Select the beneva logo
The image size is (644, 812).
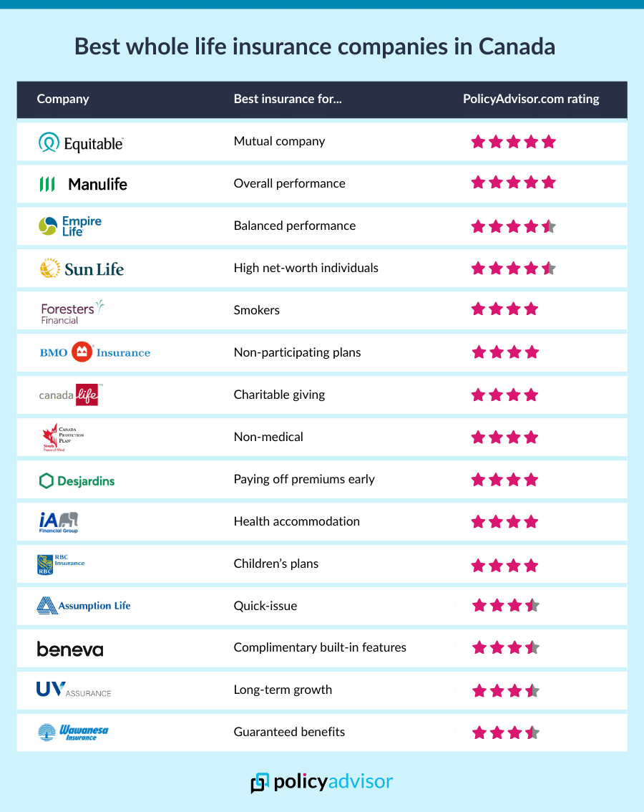[x=70, y=649]
